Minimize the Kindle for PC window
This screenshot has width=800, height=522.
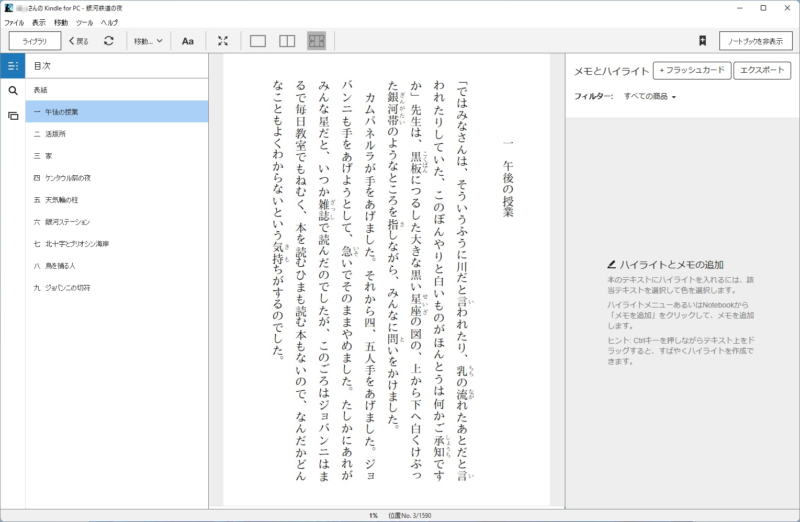coord(740,8)
